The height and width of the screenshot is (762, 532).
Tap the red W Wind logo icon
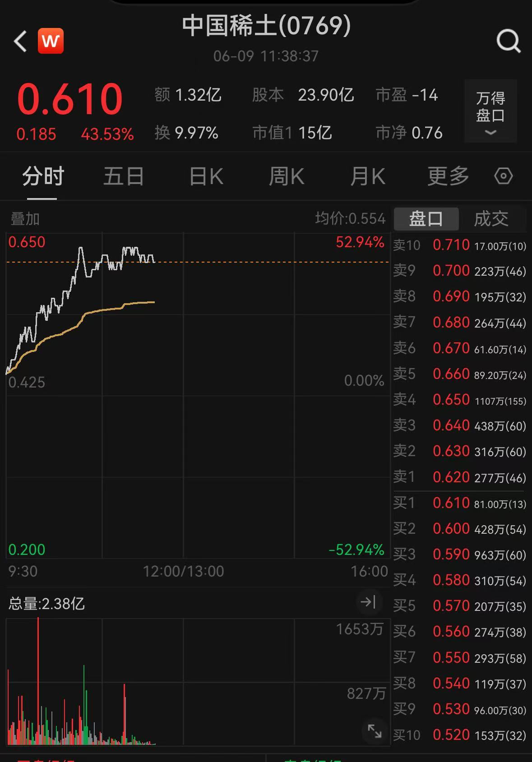coord(51,41)
